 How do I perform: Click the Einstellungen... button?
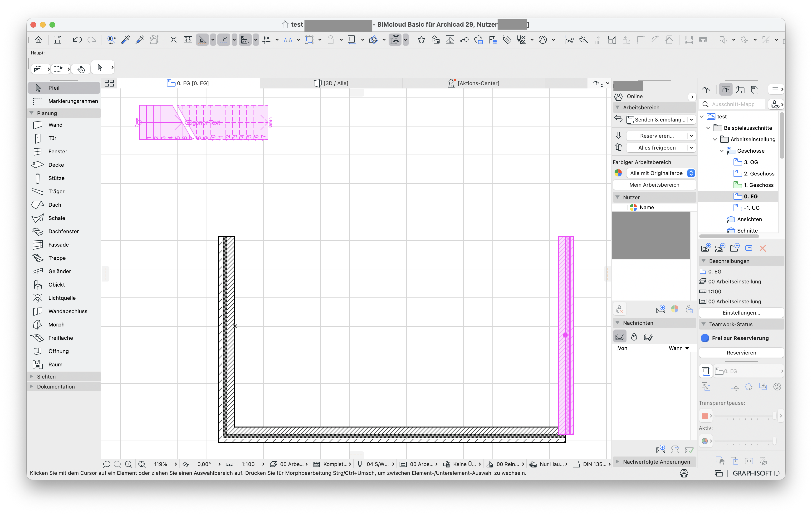[741, 313]
